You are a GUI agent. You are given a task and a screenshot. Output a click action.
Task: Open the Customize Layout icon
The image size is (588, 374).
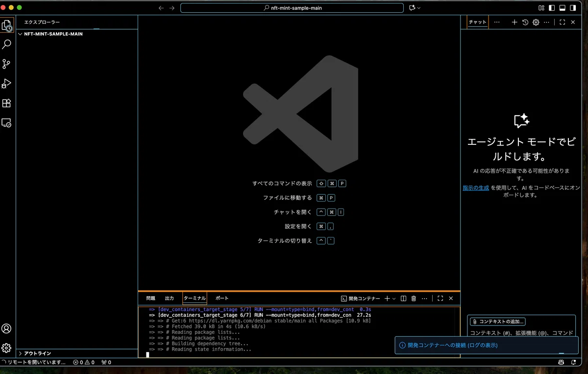pos(541,8)
